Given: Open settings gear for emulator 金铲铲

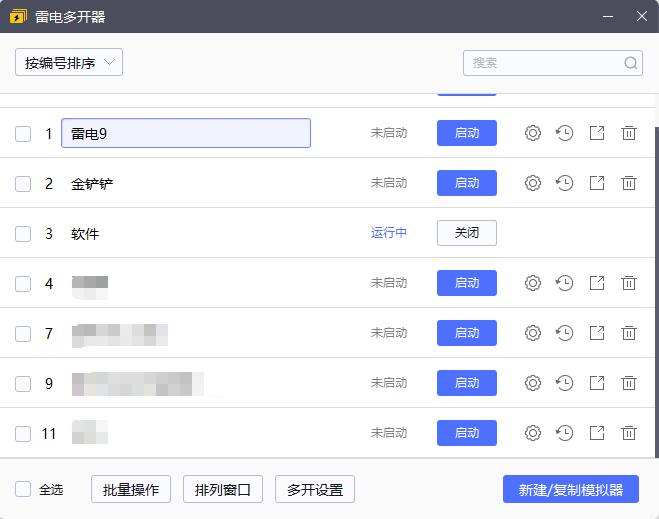Looking at the screenshot, I should [x=532, y=183].
